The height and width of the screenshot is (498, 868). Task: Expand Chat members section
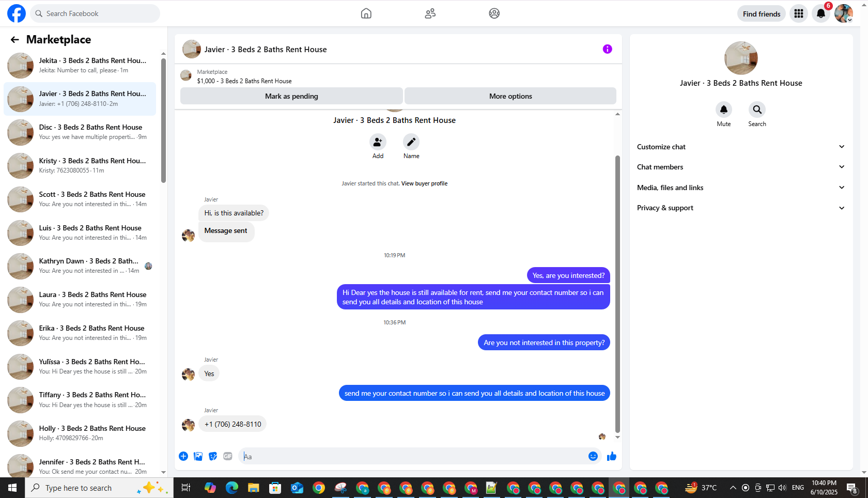click(741, 167)
